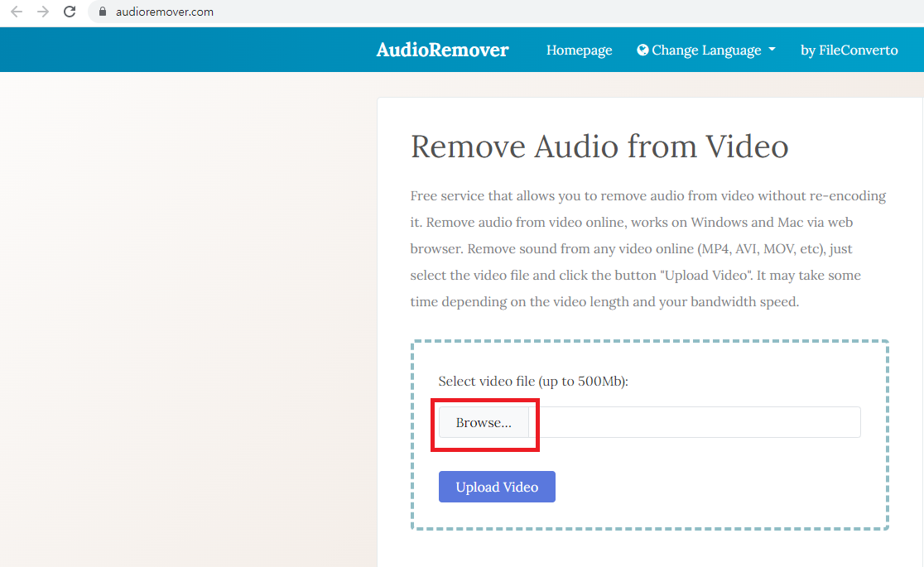Reload the page with the refresh icon
Viewport: 924px width, 567px height.
pyautogui.click(x=70, y=12)
